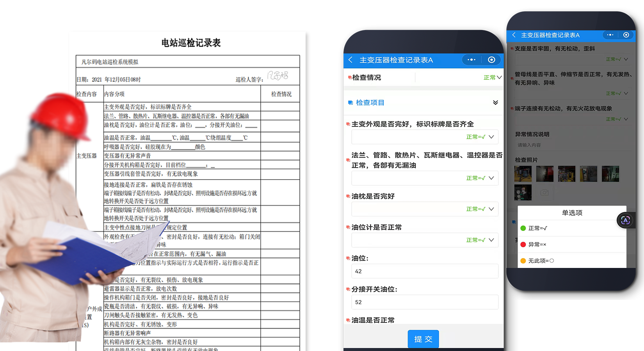
Task: Tap the back arrow on the right form header
Action: coord(514,35)
